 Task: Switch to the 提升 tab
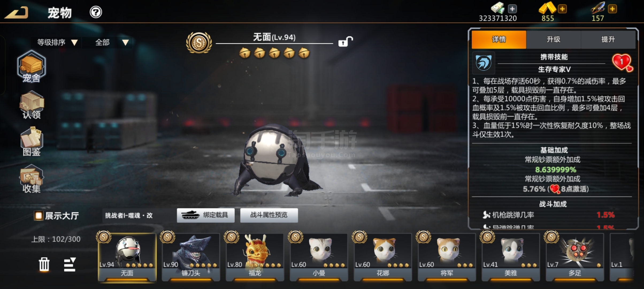pos(608,40)
